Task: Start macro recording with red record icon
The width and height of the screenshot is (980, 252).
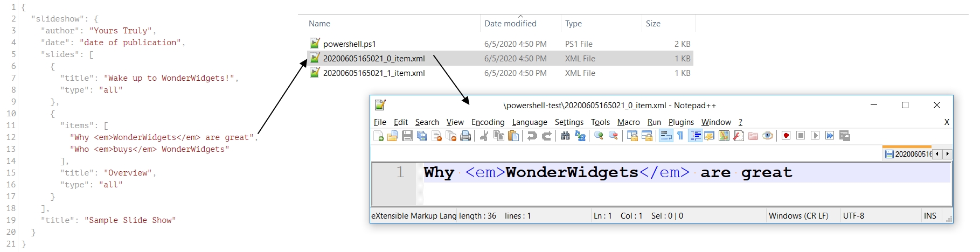Action: pos(786,136)
